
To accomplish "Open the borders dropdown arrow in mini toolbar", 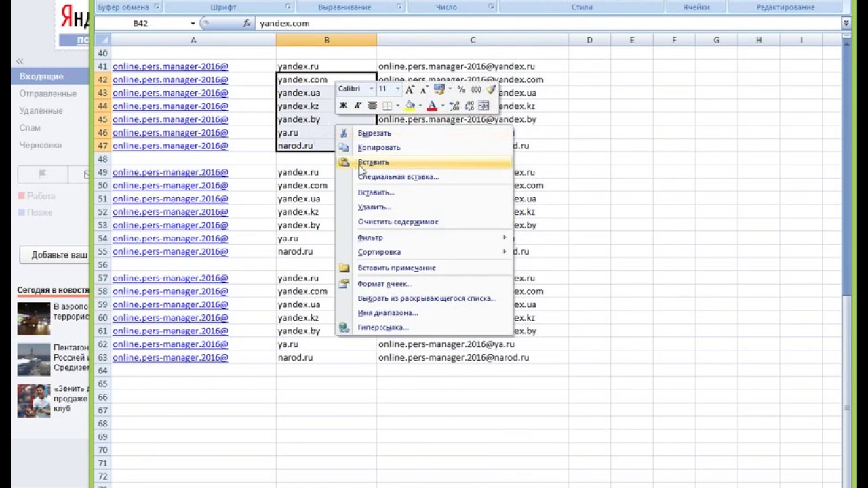I will (x=397, y=106).
